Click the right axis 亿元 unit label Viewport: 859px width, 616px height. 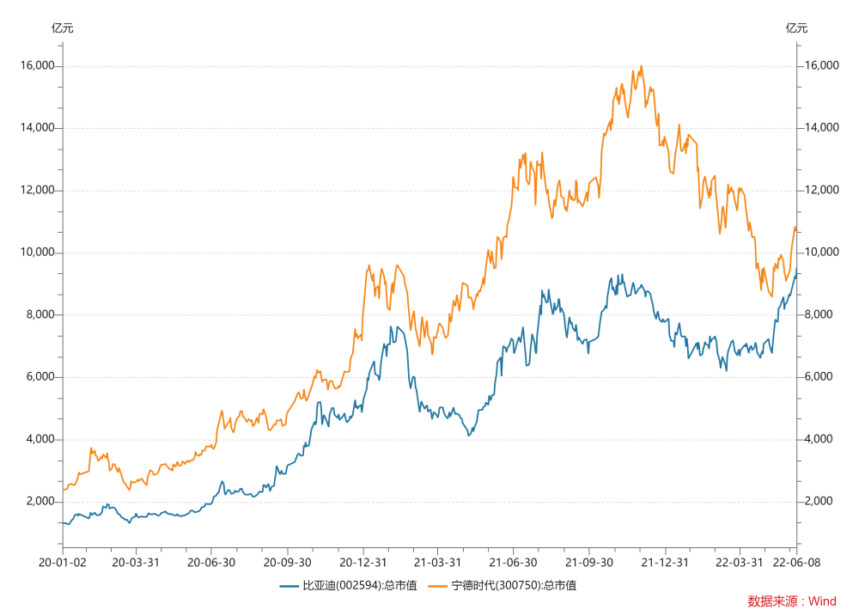pyautogui.click(x=796, y=28)
